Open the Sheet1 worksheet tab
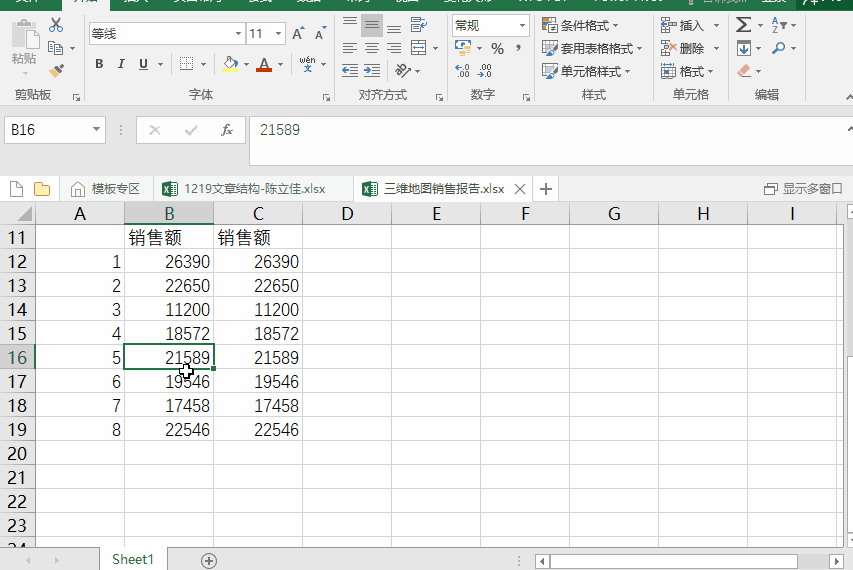This screenshot has height=570, width=853. [x=133, y=559]
